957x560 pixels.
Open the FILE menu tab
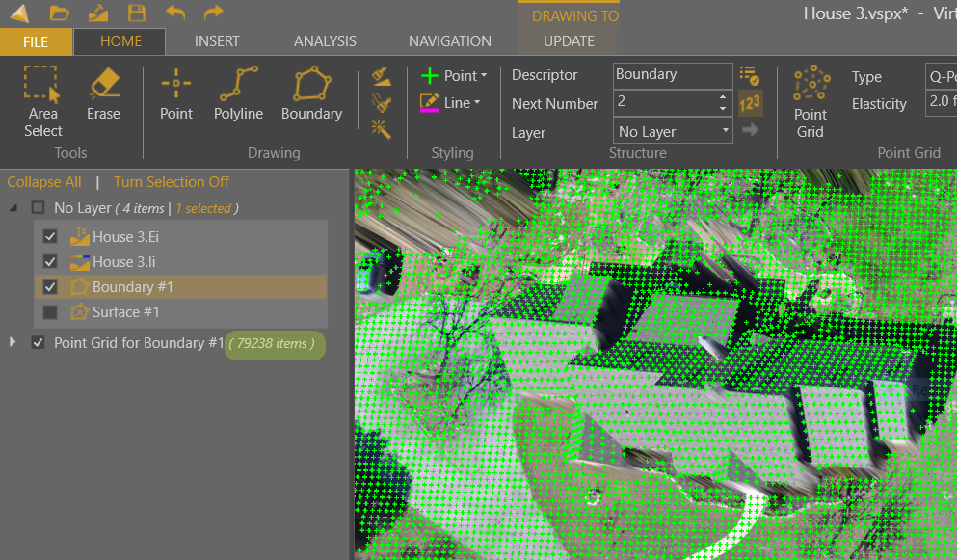(36, 42)
